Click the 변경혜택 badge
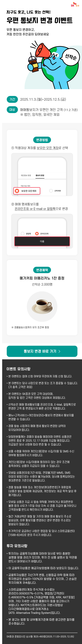 (x=42, y=270)
